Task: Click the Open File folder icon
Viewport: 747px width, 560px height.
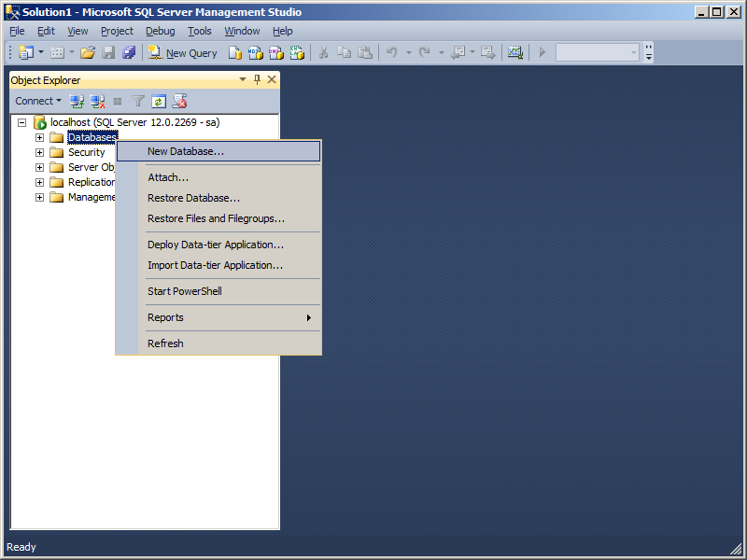Action: click(x=88, y=53)
